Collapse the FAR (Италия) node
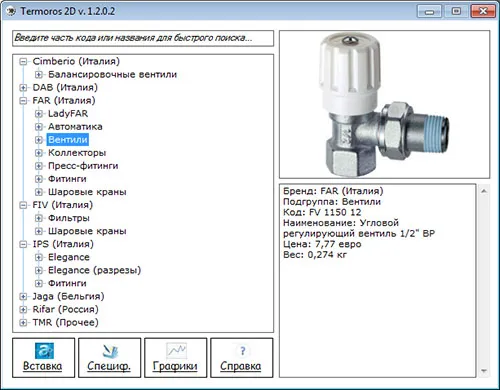 (23, 101)
